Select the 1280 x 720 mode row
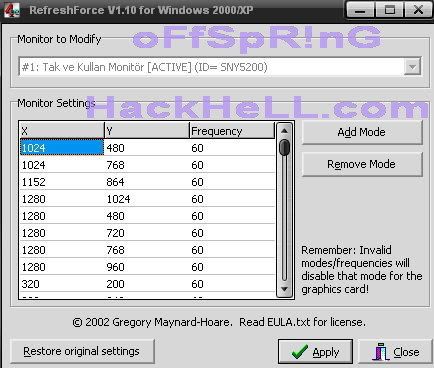 point(147,233)
